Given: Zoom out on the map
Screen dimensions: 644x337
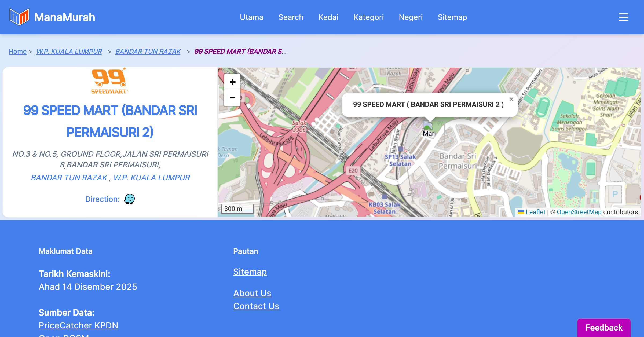Looking at the screenshot, I should (232, 98).
